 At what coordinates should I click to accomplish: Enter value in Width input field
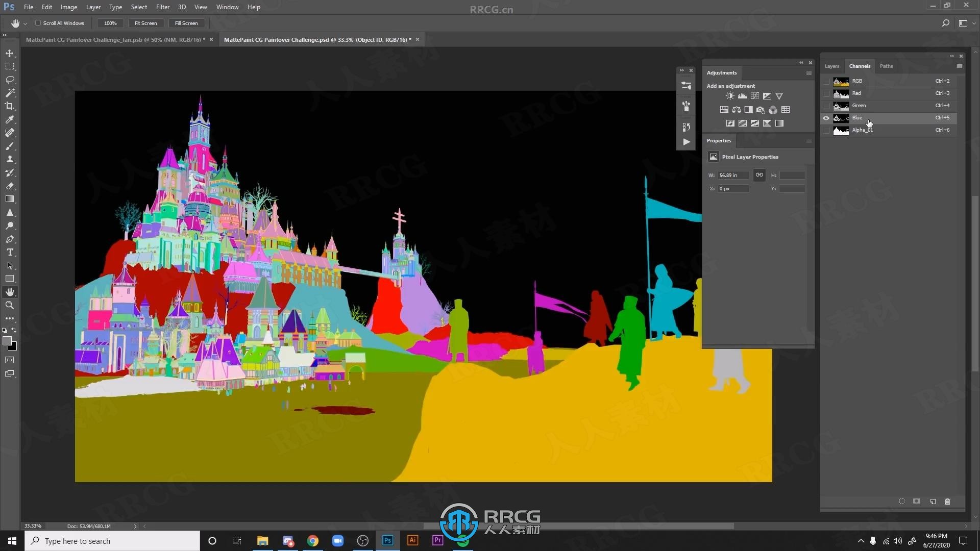click(733, 175)
